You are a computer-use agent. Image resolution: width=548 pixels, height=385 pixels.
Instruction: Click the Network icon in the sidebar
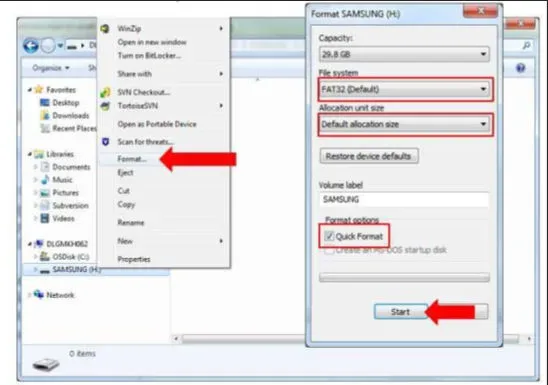[x=39, y=295]
